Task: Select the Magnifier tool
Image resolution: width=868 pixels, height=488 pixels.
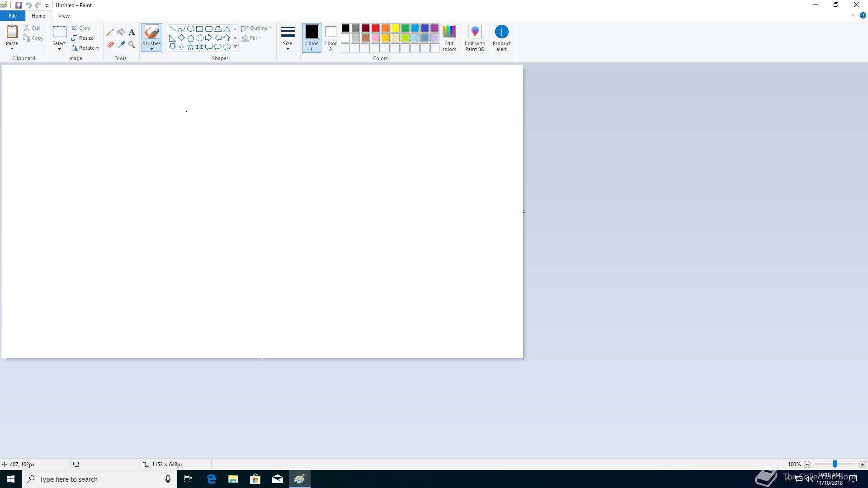Action: tap(132, 45)
